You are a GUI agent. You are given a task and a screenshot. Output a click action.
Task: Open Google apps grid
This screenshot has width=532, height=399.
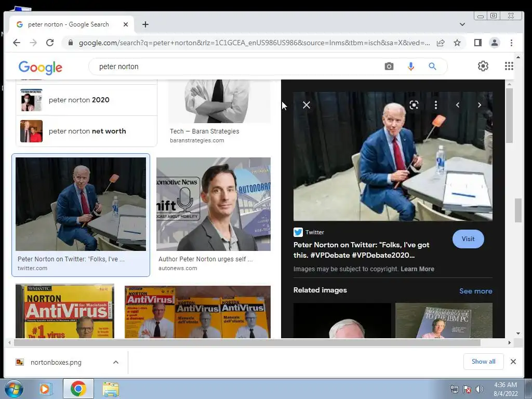[509, 66]
